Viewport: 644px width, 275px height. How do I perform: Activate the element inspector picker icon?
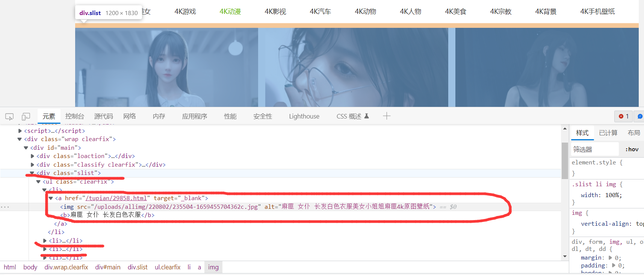coord(9,117)
